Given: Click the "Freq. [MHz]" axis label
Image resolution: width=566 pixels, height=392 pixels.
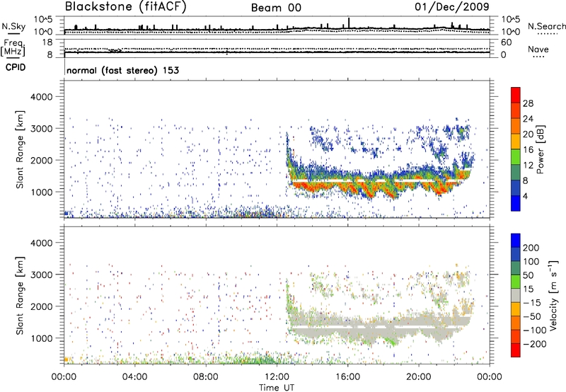Looking at the screenshot, I should (x=13, y=48).
